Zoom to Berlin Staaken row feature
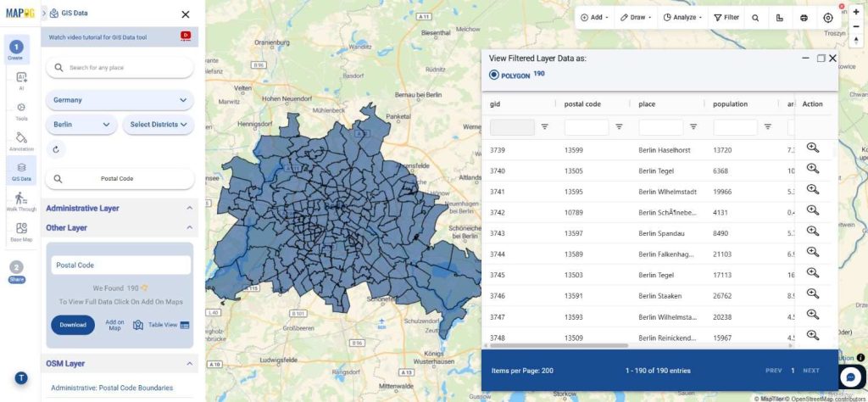Image resolution: width=868 pixels, height=402 pixels. tap(812, 294)
